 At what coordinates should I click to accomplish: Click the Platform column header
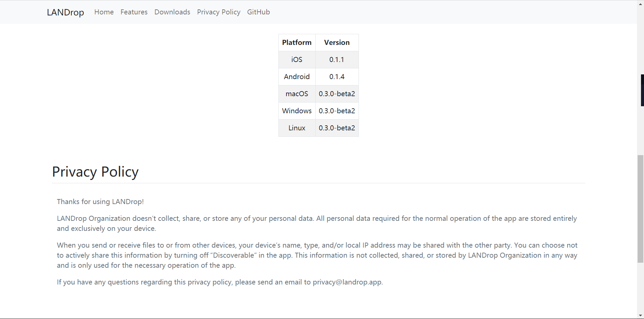click(297, 43)
